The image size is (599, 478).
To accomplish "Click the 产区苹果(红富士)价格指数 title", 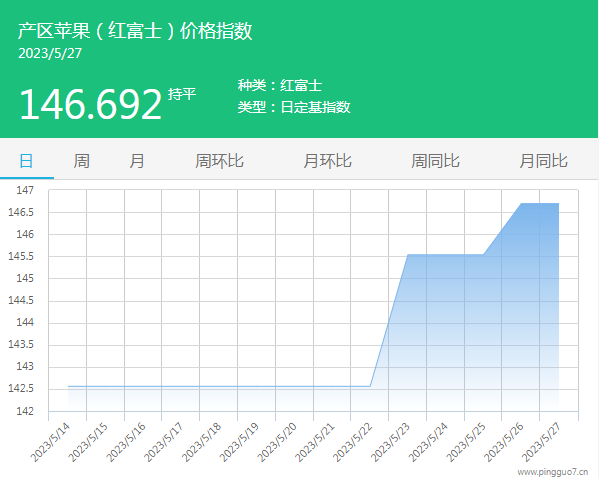I will (x=135, y=31).
